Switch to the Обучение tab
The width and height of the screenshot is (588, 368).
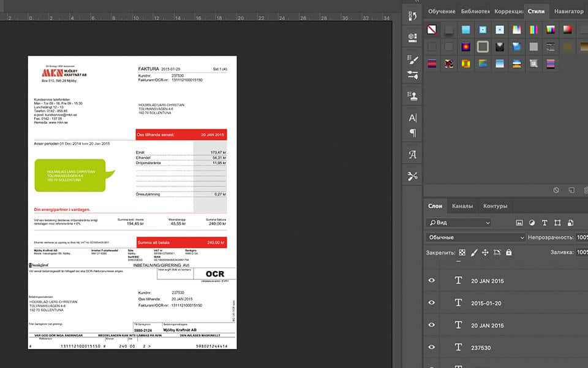pos(442,11)
